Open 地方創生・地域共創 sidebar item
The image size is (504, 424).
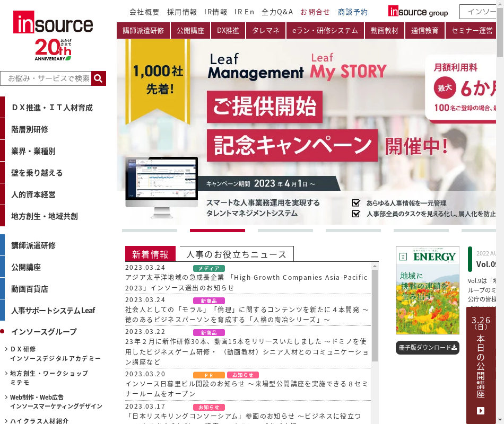click(x=53, y=216)
